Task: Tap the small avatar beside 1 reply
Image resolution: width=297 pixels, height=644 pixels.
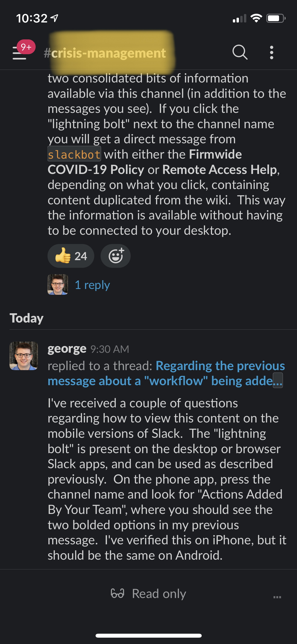Action: [x=58, y=284]
